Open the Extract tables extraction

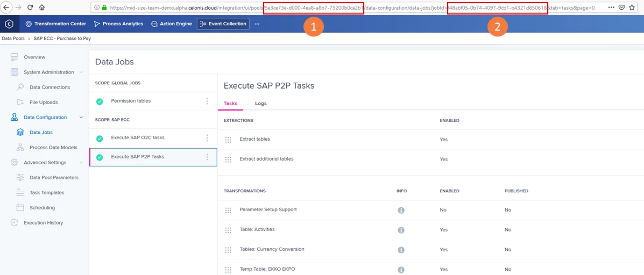[254, 139]
